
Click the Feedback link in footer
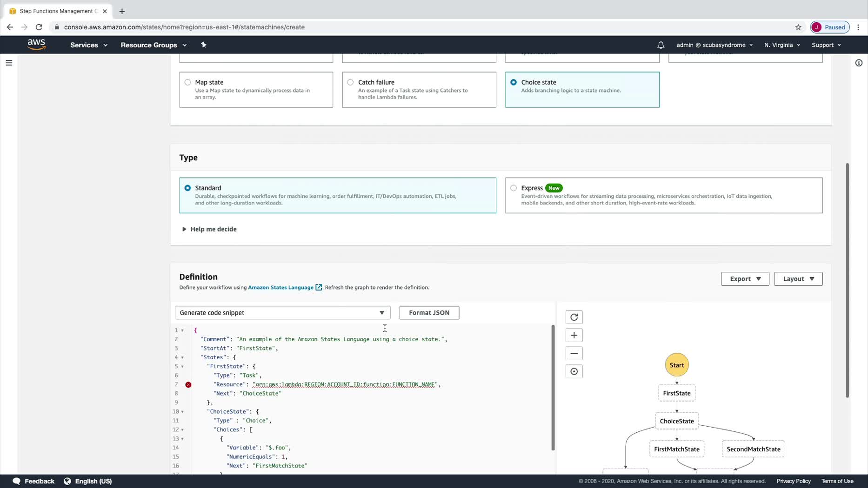pyautogui.click(x=39, y=481)
